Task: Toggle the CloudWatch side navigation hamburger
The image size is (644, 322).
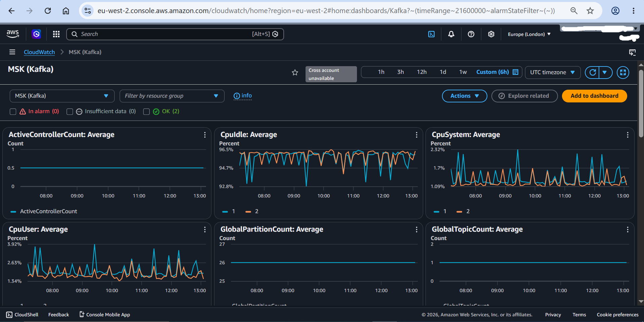Action: (12, 52)
